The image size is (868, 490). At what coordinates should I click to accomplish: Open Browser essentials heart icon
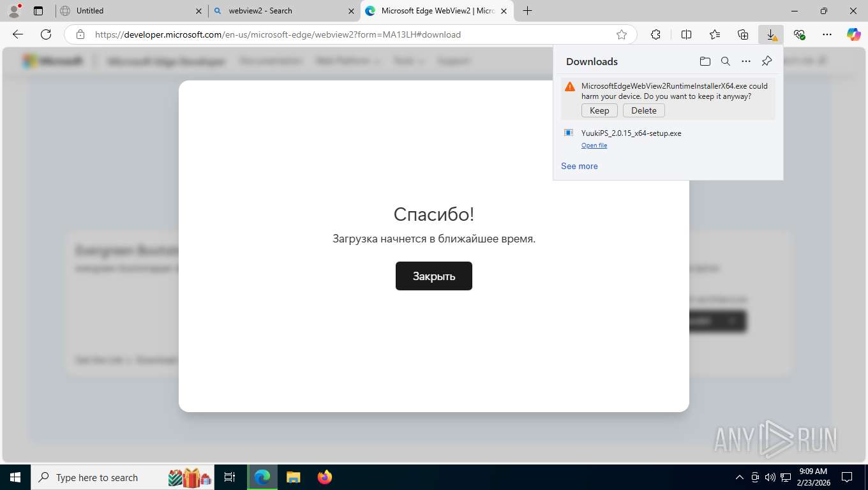tap(799, 34)
